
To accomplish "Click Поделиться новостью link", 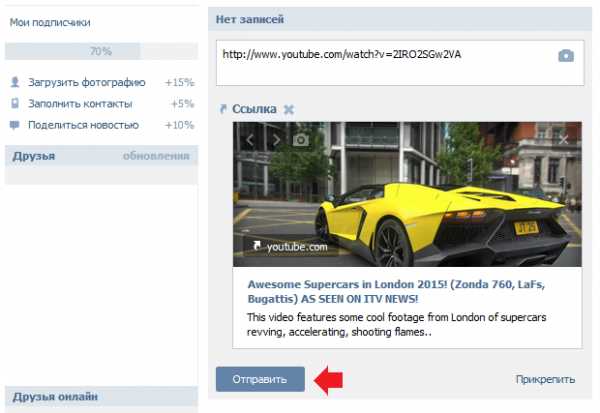I will coord(83,125).
